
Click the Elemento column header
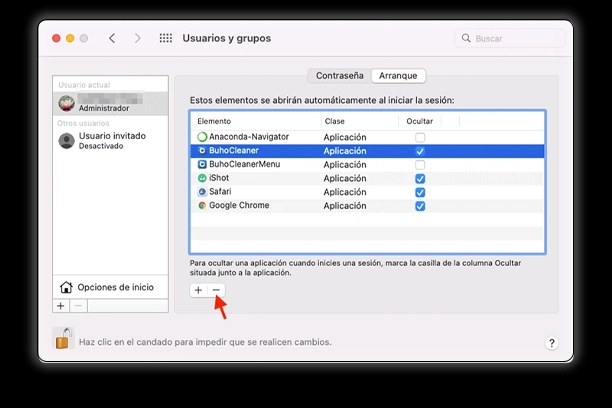(x=214, y=121)
